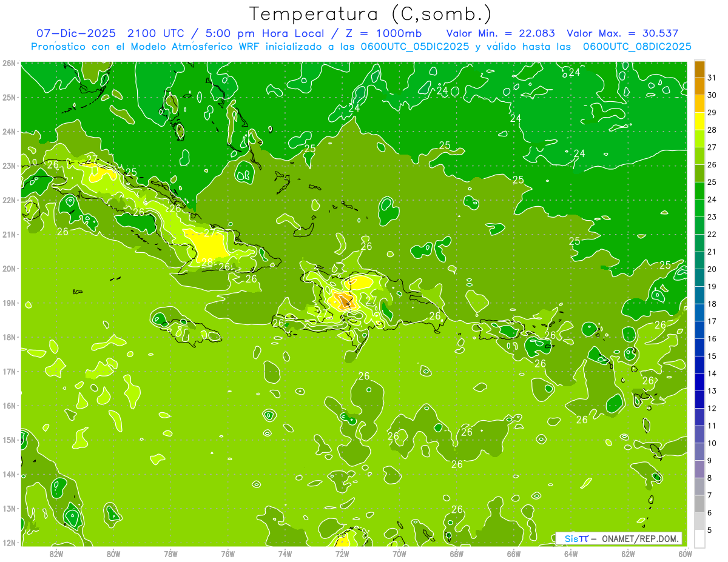The height and width of the screenshot is (562, 728).
Task: Click the colorbar label '5'
Action: point(710,530)
